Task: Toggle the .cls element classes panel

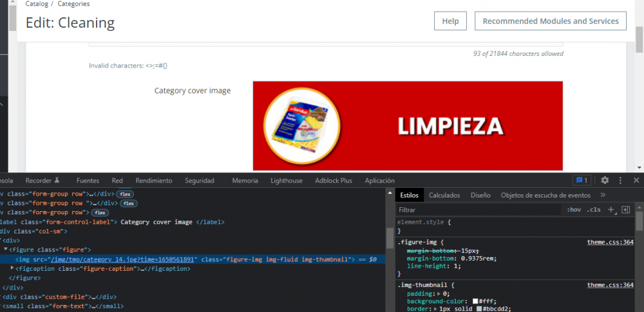Action: click(594, 210)
